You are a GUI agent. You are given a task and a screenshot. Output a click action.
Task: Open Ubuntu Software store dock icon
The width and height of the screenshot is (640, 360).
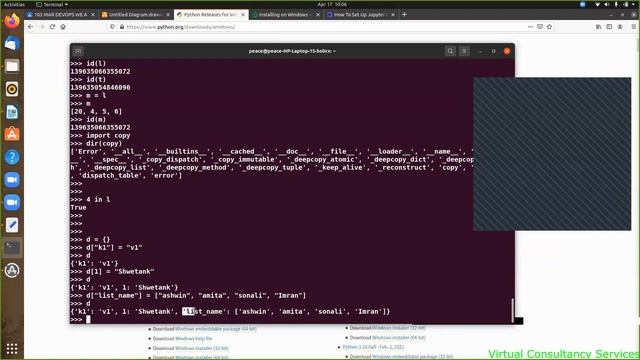tap(12, 134)
